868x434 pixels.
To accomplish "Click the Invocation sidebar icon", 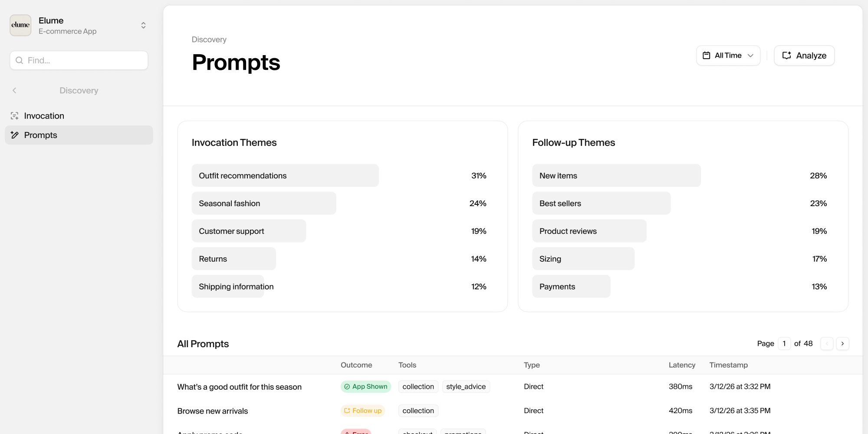I will 14,116.
